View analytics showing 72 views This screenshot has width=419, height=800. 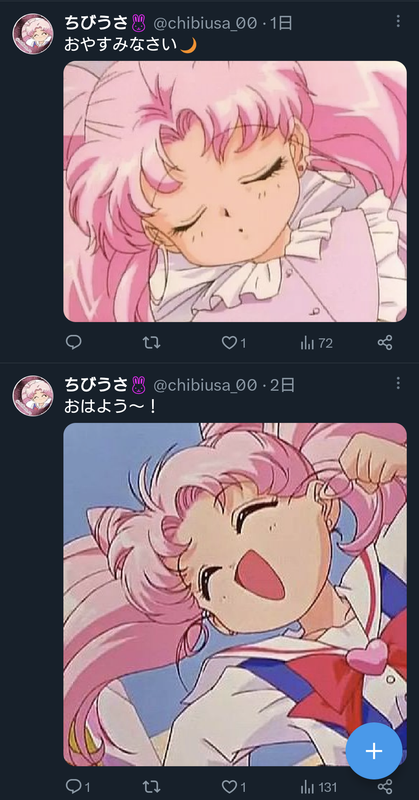click(x=316, y=343)
